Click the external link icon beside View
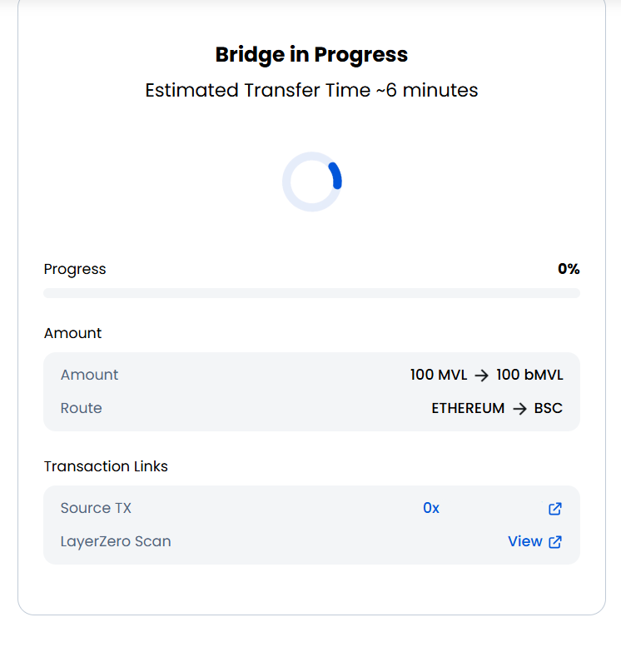 [x=555, y=542]
